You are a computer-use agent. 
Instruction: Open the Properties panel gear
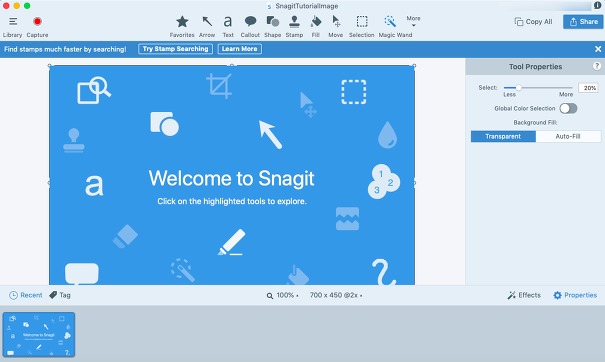pyautogui.click(x=575, y=295)
